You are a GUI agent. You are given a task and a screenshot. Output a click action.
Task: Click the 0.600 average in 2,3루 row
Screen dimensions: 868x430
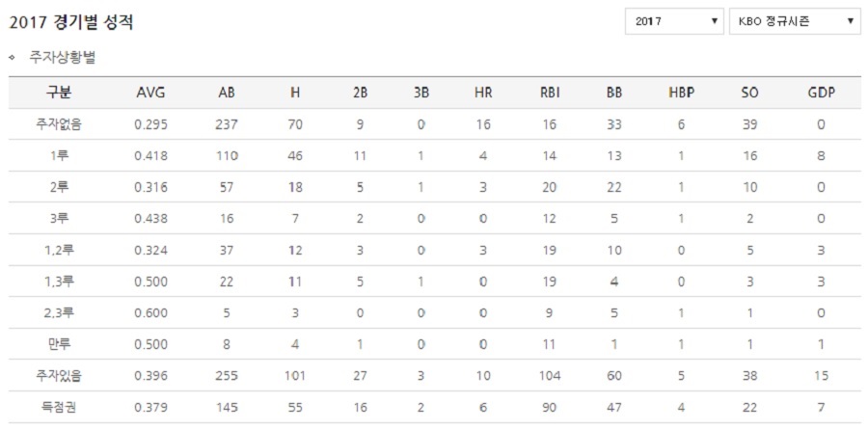pos(150,313)
